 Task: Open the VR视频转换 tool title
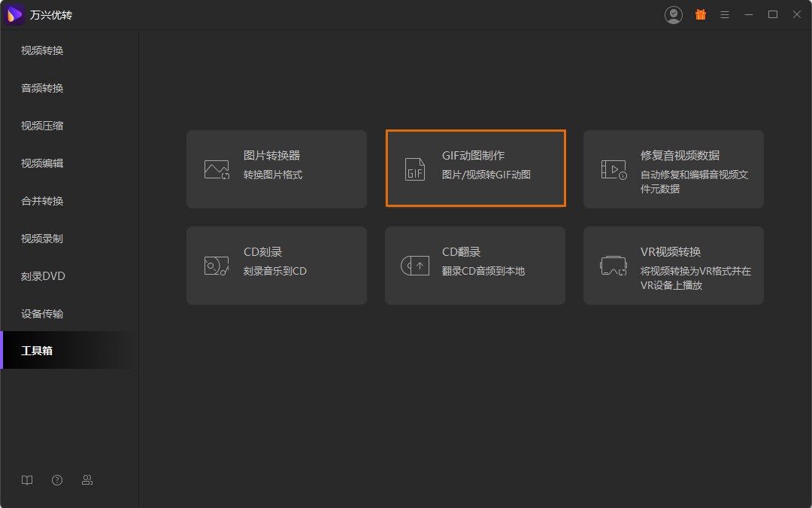pyautogui.click(x=671, y=252)
